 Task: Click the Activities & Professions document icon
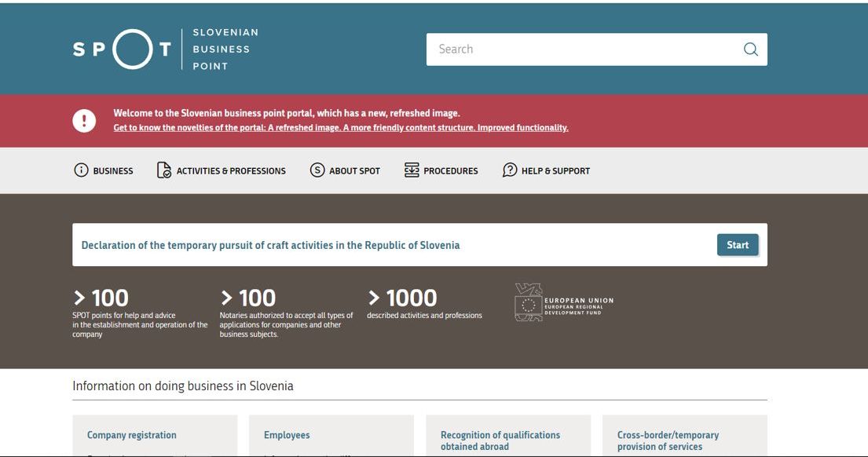click(x=164, y=170)
